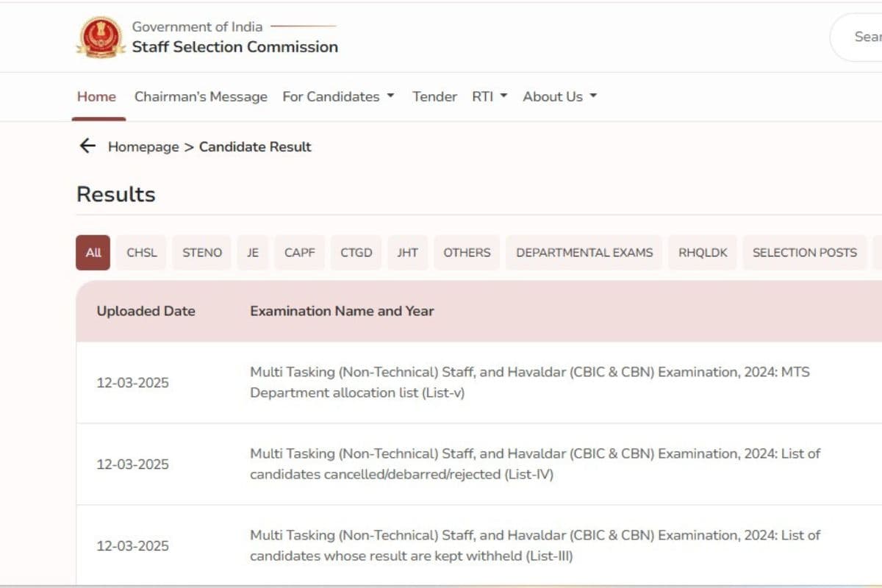
Task: Switch to the CAPF results tab
Action: pos(299,252)
